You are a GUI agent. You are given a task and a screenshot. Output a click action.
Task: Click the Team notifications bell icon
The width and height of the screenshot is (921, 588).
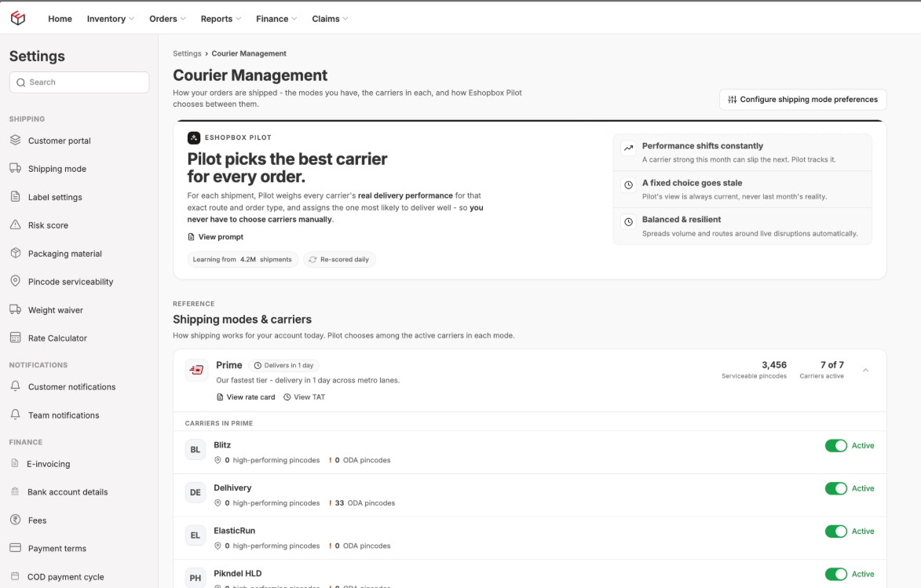click(15, 415)
